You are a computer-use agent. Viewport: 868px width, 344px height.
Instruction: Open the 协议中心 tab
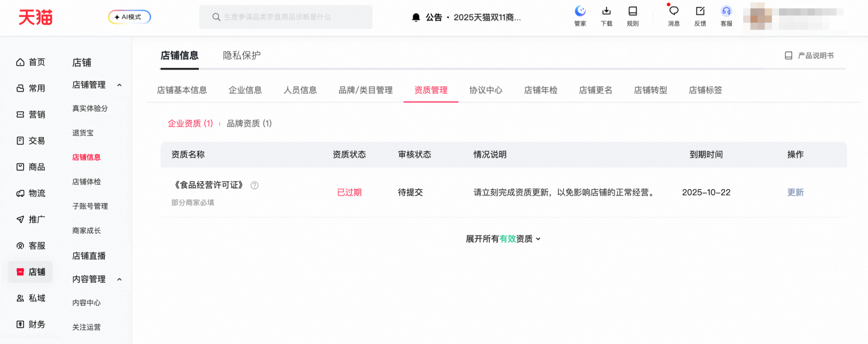point(486,90)
